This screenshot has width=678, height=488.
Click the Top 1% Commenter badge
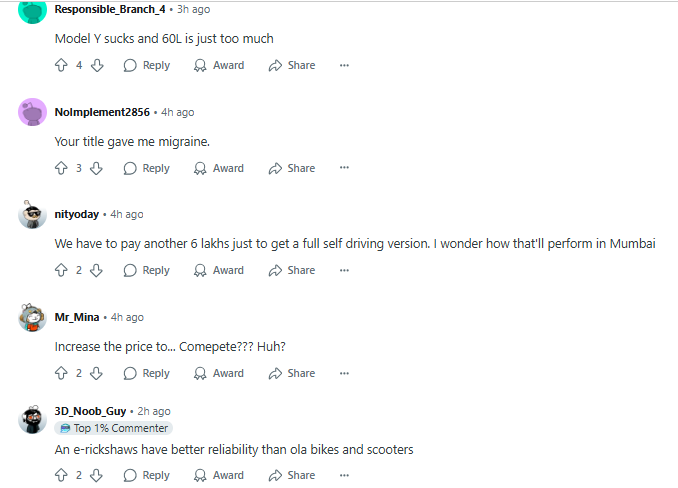[113, 428]
